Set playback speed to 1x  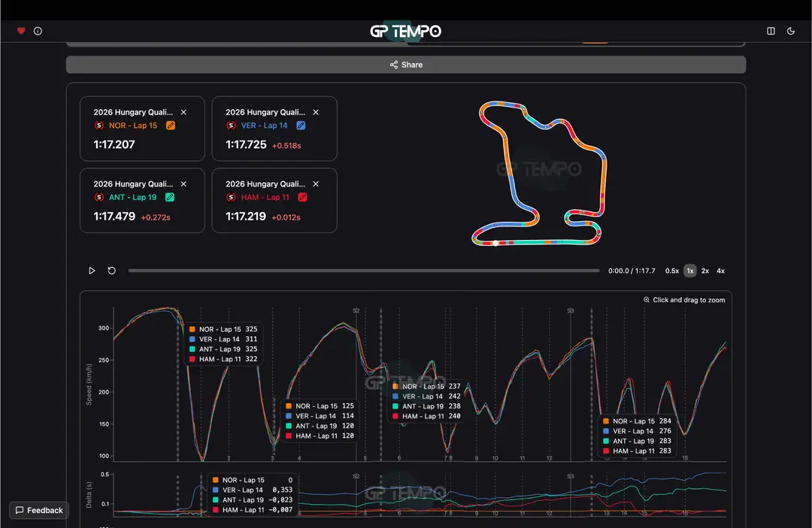pyautogui.click(x=689, y=271)
